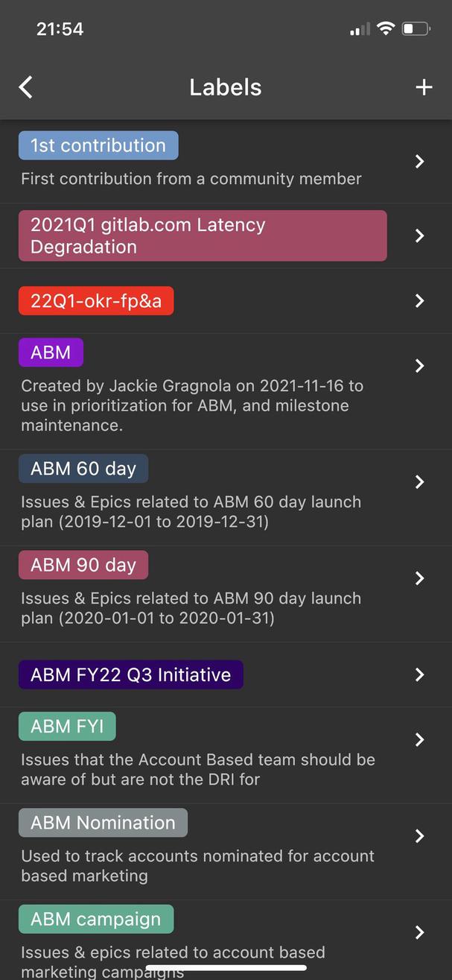Select the gray ABM Nomination badge
Viewport: 452px width, 980px height.
pyautogui.click(x=103, y=822)
